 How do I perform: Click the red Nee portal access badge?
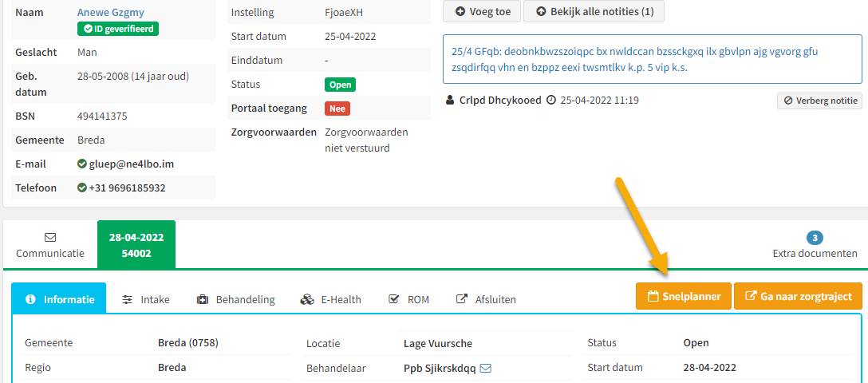pyautogui.click(x=337, y=109)
